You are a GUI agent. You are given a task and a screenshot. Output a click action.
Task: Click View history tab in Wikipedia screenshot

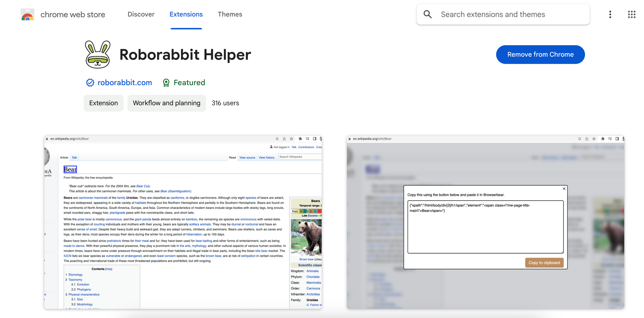[267, 158]
